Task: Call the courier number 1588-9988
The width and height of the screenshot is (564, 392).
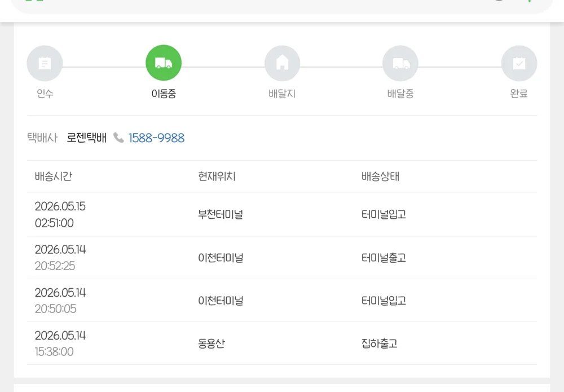Action: coord(156,138)
